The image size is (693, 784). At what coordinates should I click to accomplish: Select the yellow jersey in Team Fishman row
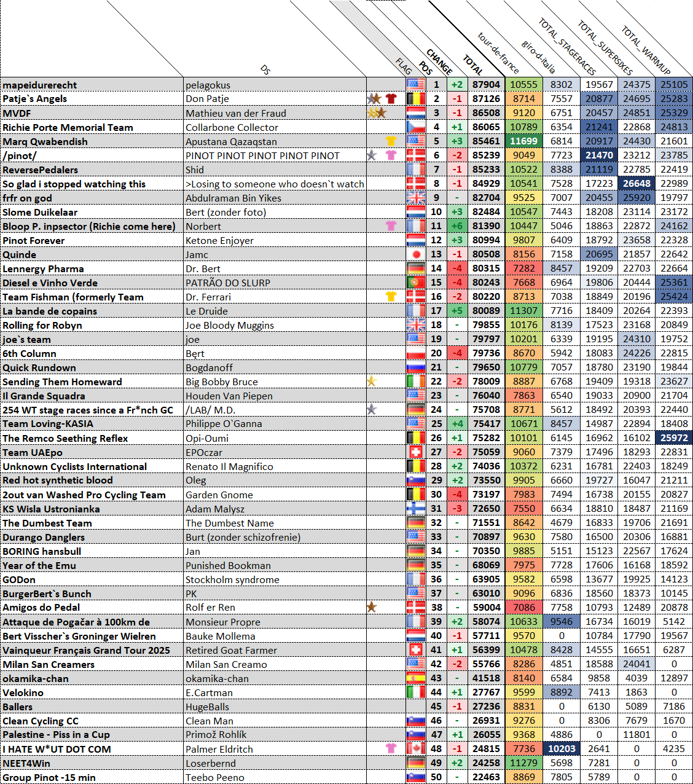coord(391,297)
